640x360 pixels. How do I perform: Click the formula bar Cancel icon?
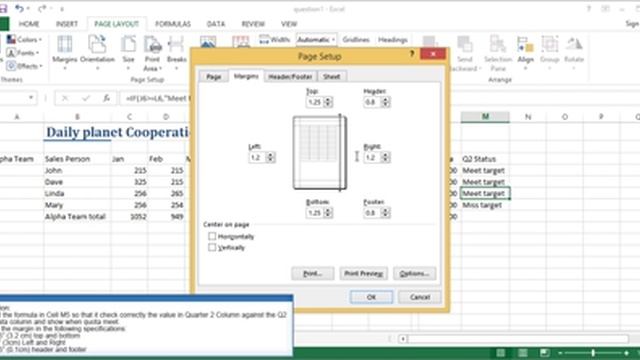pyautogui.click(x=65, y=98)
